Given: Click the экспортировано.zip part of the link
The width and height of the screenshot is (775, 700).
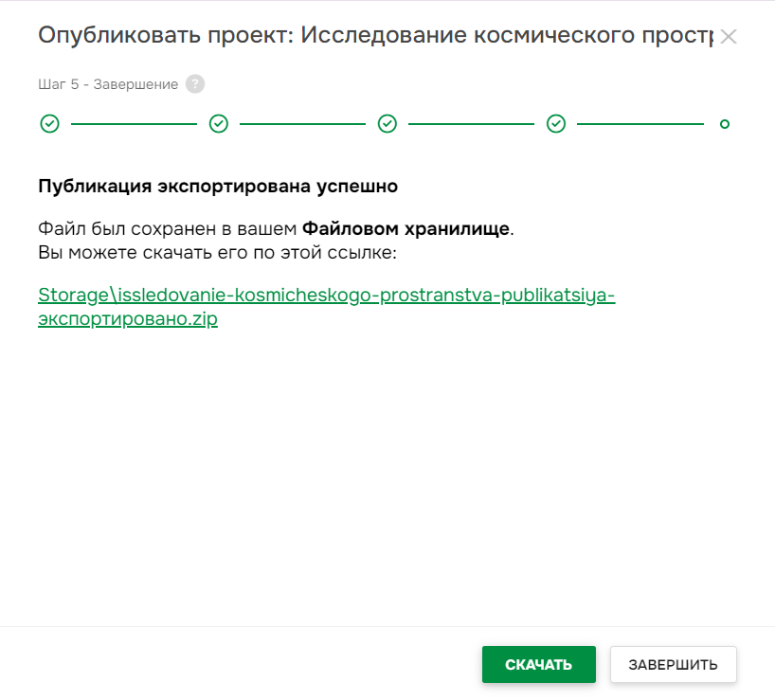Looking at the screenshot, I should tap(127, 319).
